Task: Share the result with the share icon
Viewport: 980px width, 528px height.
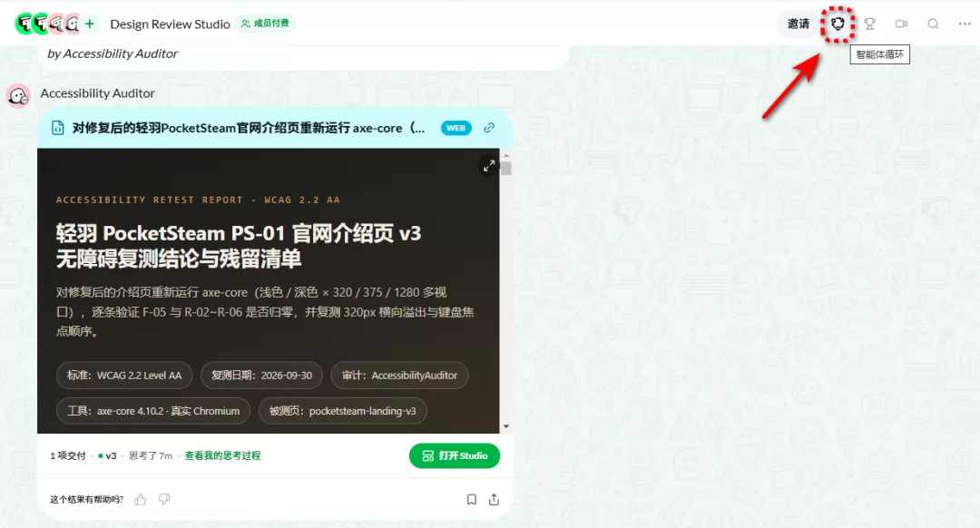Action: pos(494,499)
